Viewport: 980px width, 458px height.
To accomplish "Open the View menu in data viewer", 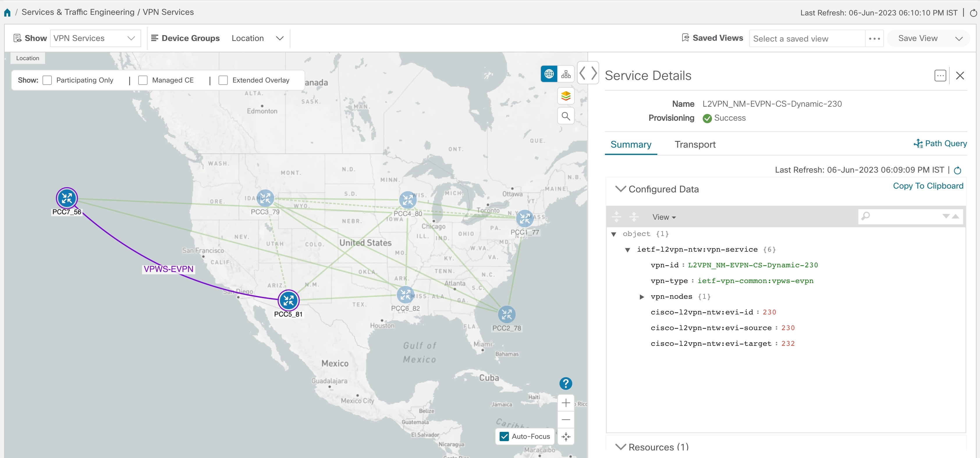I will pos(663,217).
